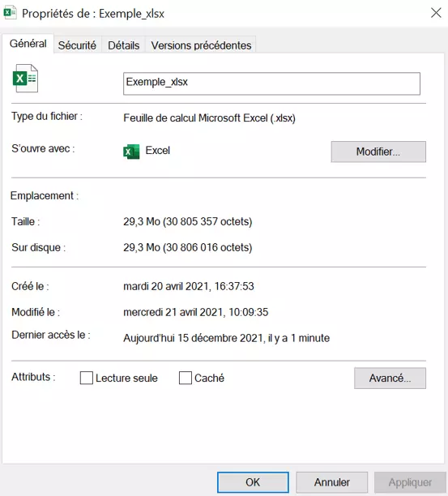Enable the Lecture seule checkbox
The image size is (448, 496).
pyautogui.click(x=87, y=378)
